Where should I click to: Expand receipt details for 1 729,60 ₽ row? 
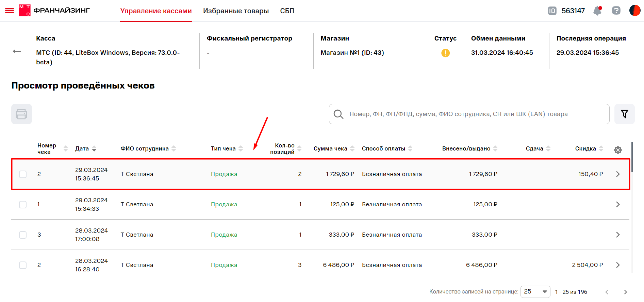(618, 174)
